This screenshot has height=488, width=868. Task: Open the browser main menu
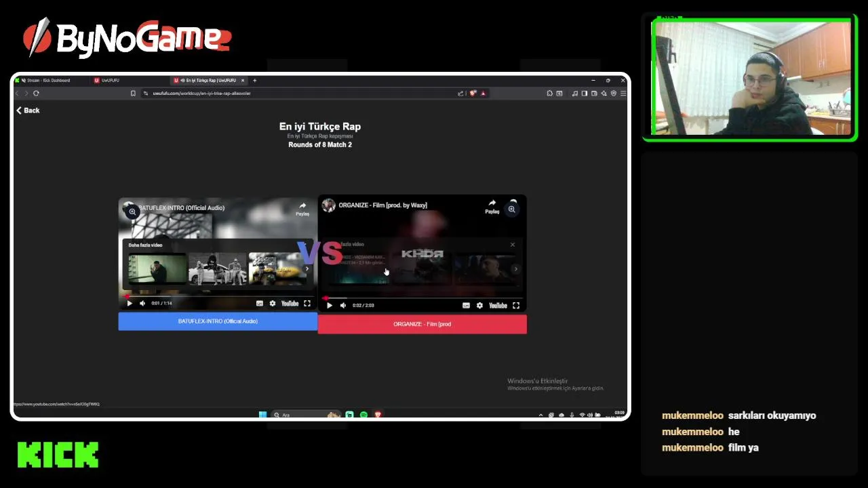623,94
